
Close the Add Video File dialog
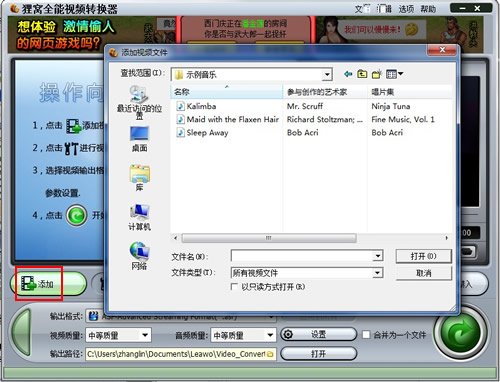[x=442, y=50]
